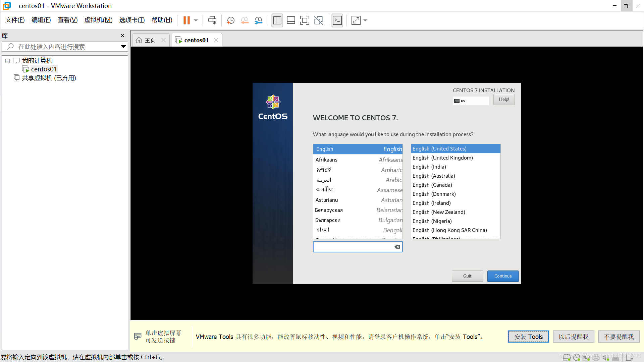
Task: Clear the language search field with the backspace icon
Action: point(397,247)
